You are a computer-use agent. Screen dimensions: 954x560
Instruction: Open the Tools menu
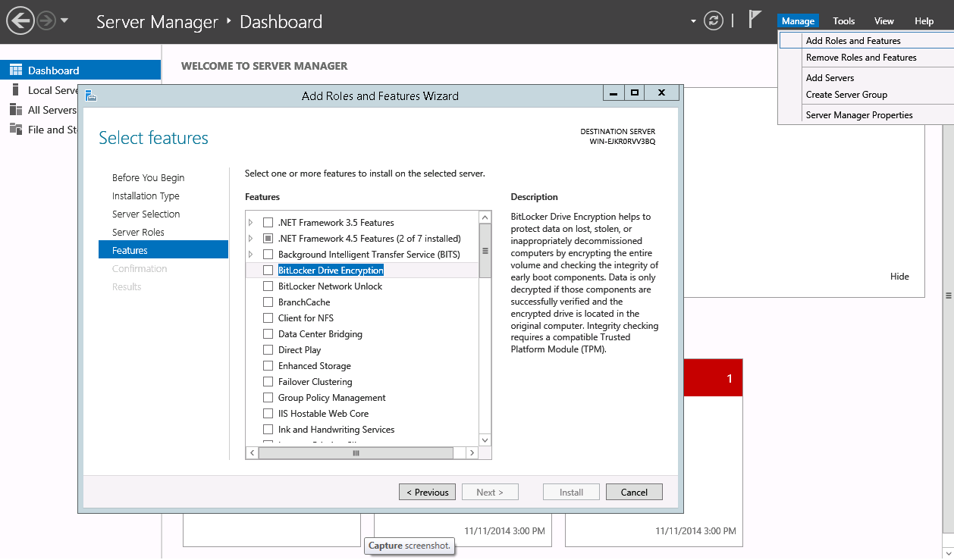843,21
